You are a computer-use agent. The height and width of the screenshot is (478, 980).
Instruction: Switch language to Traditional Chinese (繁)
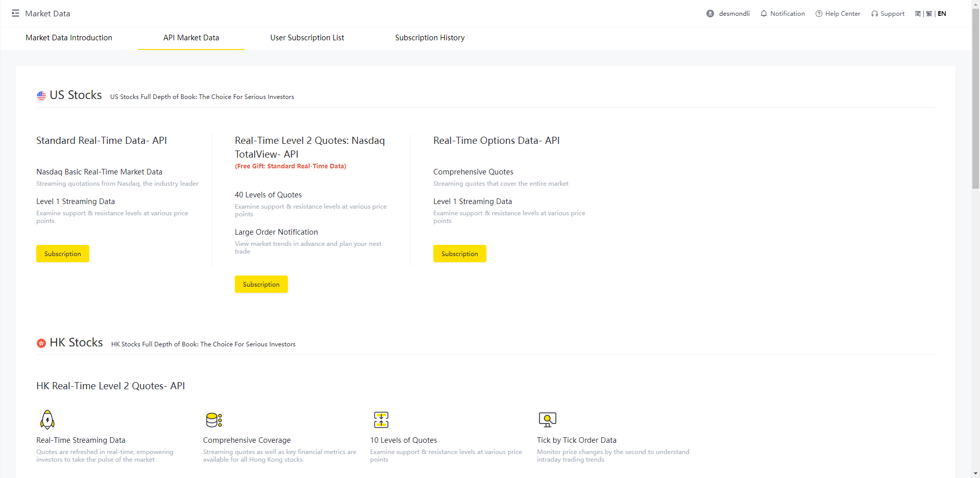929,14
